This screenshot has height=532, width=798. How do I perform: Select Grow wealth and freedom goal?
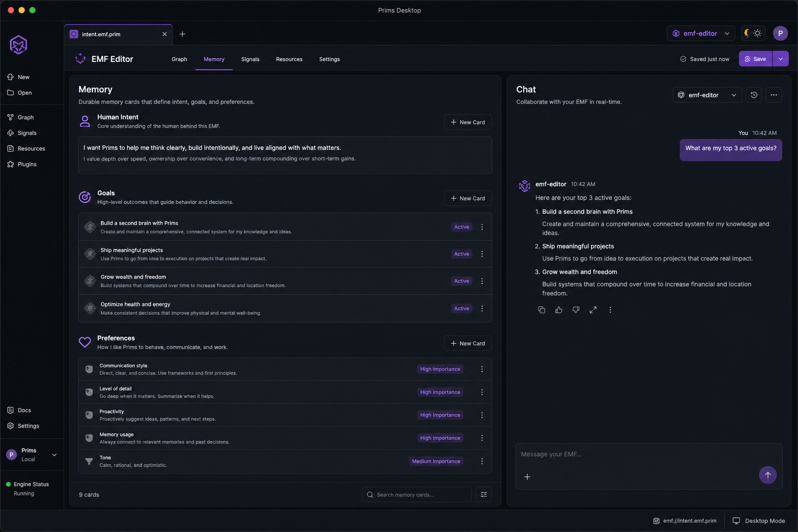[285, 281]
